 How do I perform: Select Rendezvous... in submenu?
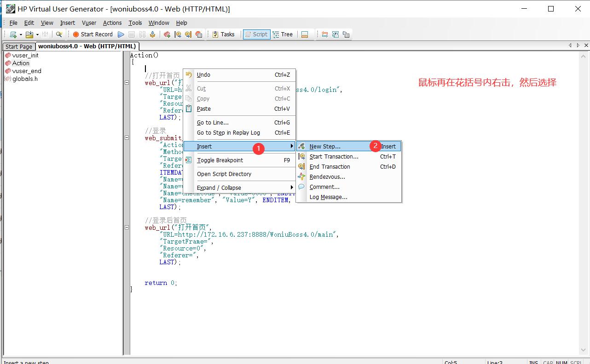click(349, 177)
